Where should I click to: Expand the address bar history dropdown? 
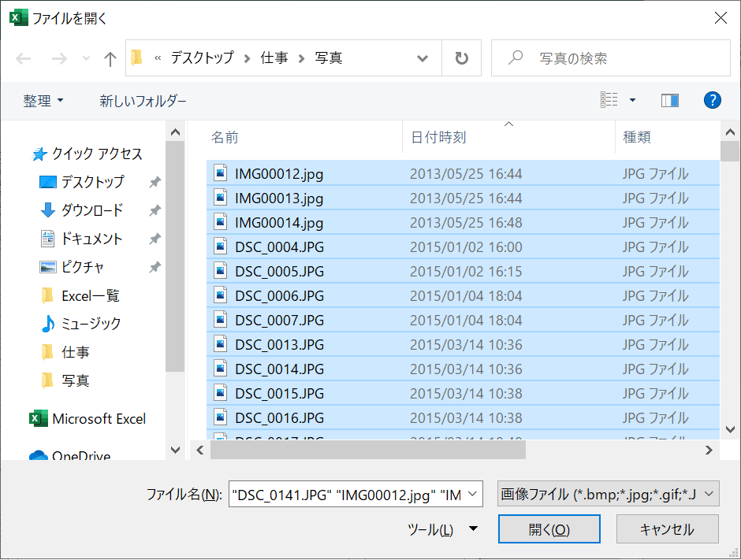423,58
